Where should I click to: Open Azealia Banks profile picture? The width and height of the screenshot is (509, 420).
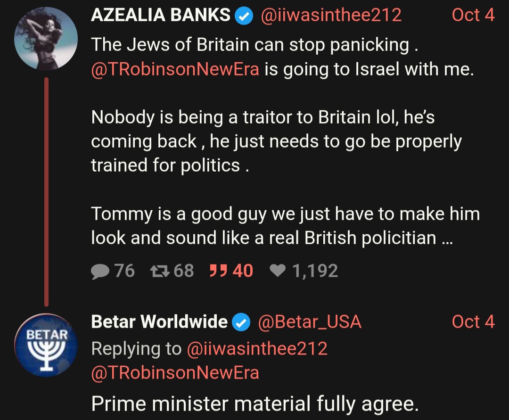pyautogui.click(x=46, y=39)
